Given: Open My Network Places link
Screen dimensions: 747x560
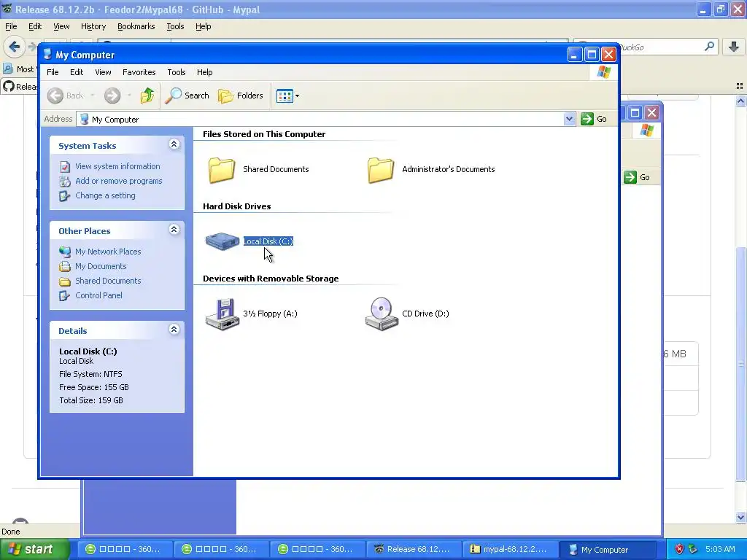Looking at the screenshot, I should click(x=108, y=252).
